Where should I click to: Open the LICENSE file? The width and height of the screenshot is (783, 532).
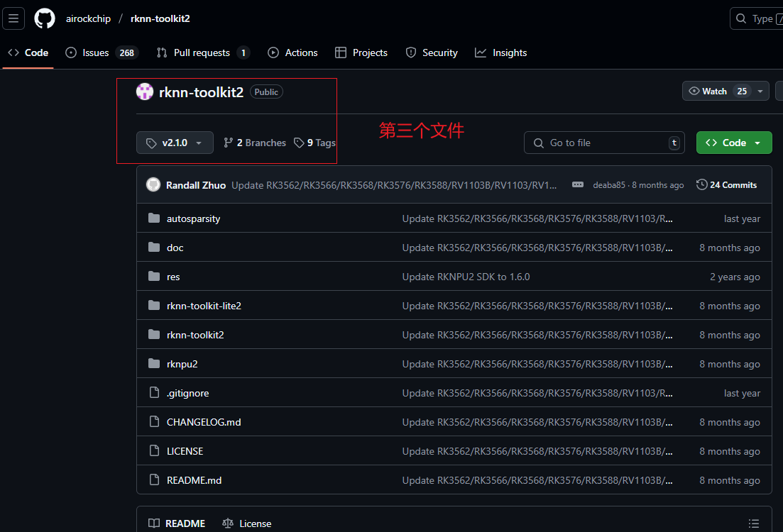(185, 451)
